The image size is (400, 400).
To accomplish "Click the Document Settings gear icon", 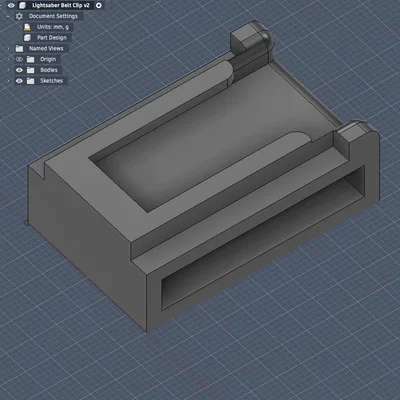I will [19, 16].
